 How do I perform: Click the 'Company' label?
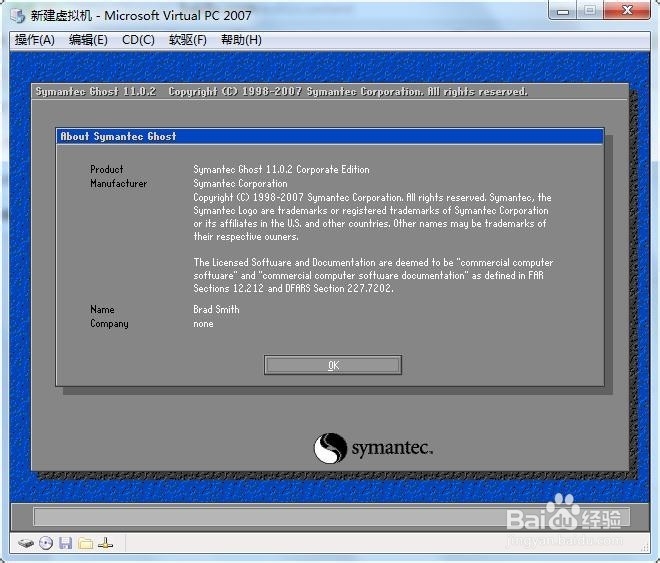tap(109, 324)
